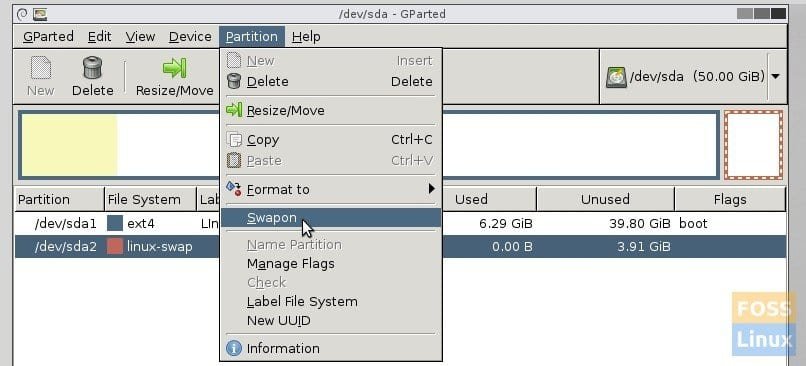This screenshot has width=806, height=366.
Task: Click the New partition toolbar icon
Action: point(41,68)
